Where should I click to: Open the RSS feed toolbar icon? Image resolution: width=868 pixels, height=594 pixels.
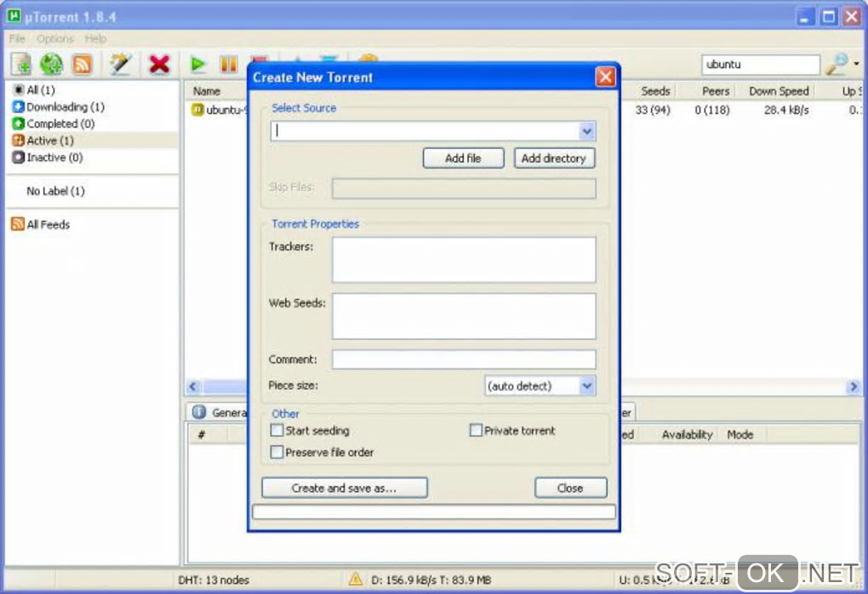point(82,65)
